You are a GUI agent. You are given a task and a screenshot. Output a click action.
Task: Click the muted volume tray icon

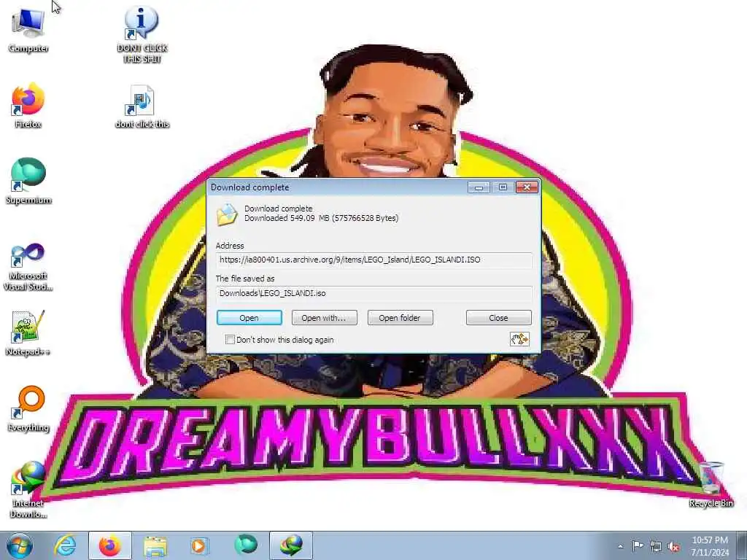[673, 547]
